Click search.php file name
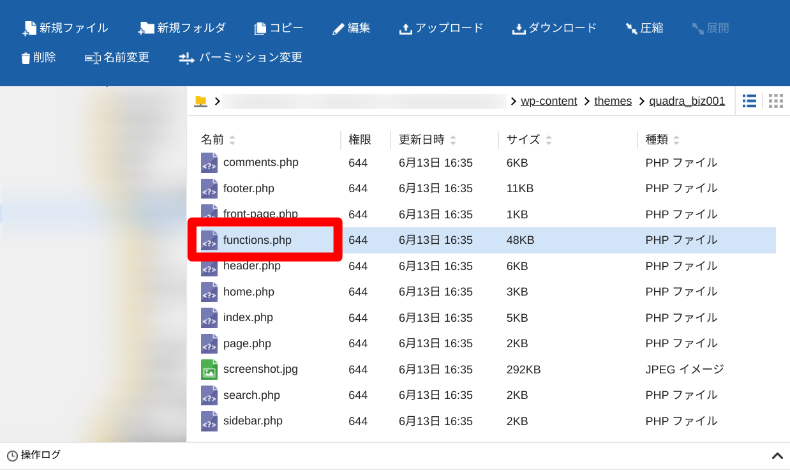790x470 pixels. point(252,395)
